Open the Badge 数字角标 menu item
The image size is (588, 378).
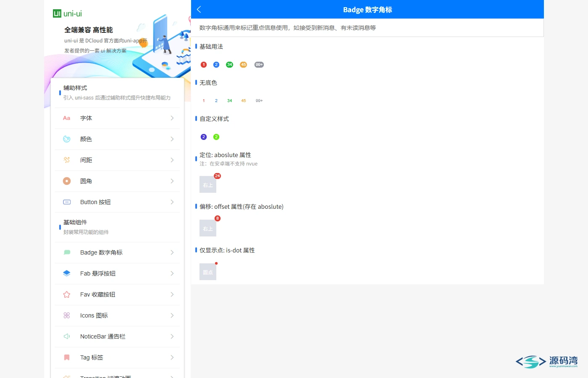[117, 252]
